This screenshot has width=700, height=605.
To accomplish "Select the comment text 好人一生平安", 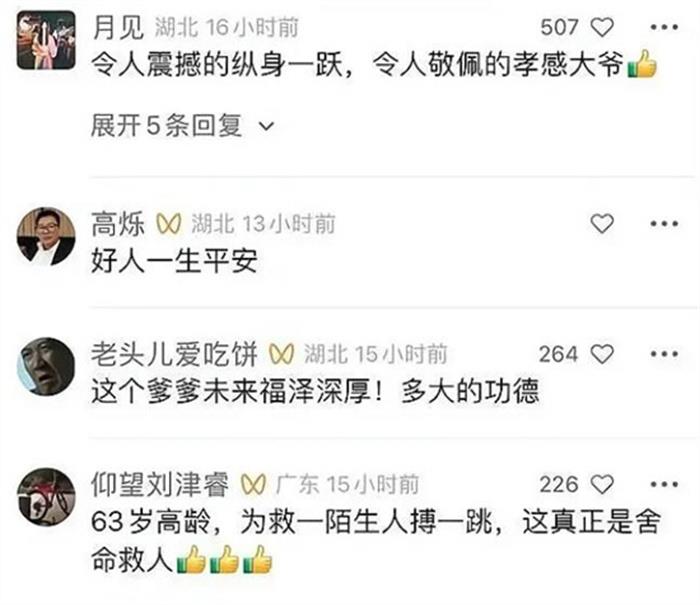I will click(x=174, y=261).
